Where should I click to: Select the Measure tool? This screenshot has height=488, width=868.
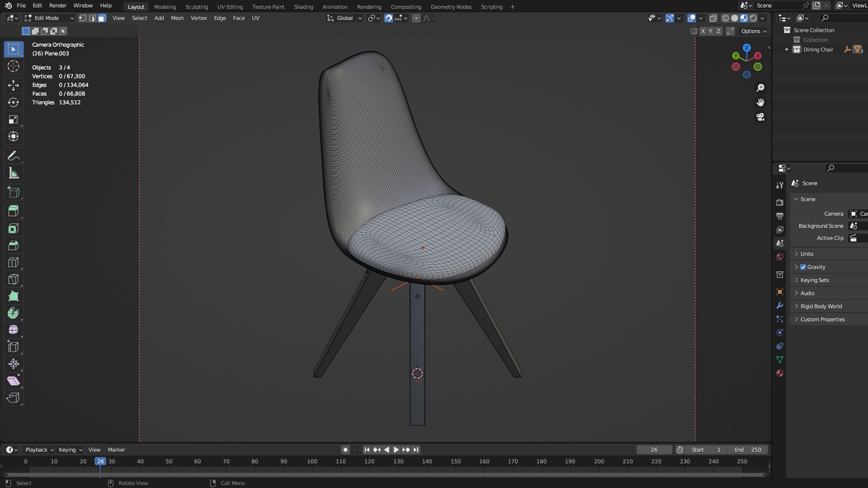13,173
